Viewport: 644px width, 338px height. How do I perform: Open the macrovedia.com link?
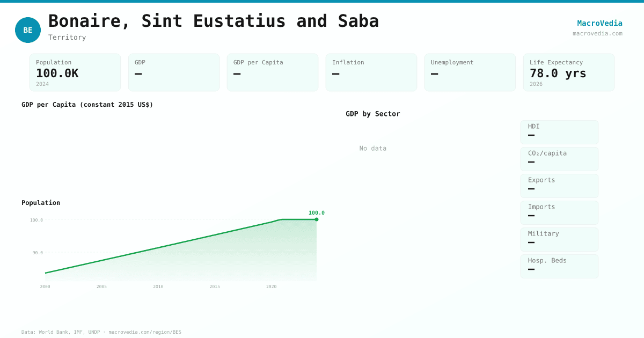tap(597, 33)
